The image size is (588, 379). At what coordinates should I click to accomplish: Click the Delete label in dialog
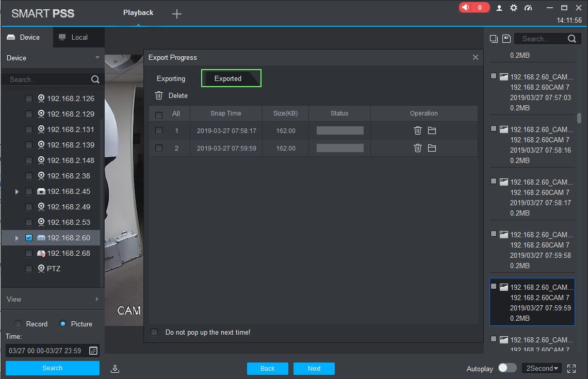tap(178, 95)
